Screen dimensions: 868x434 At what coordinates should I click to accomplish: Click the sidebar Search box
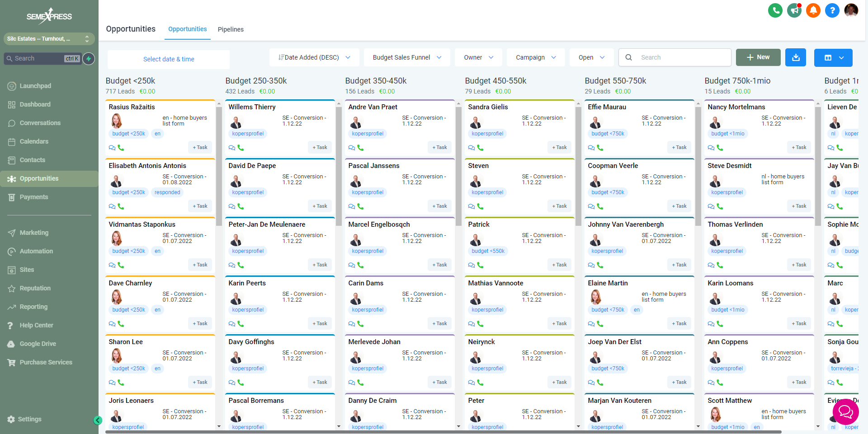pos(42,58)
